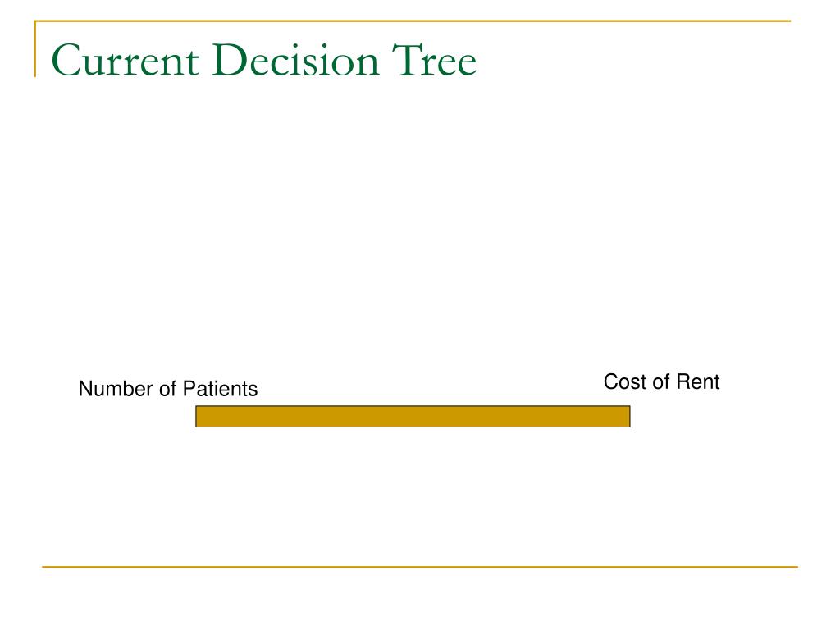Click the capital 'D' of 'Decision'

click(231, 60)
